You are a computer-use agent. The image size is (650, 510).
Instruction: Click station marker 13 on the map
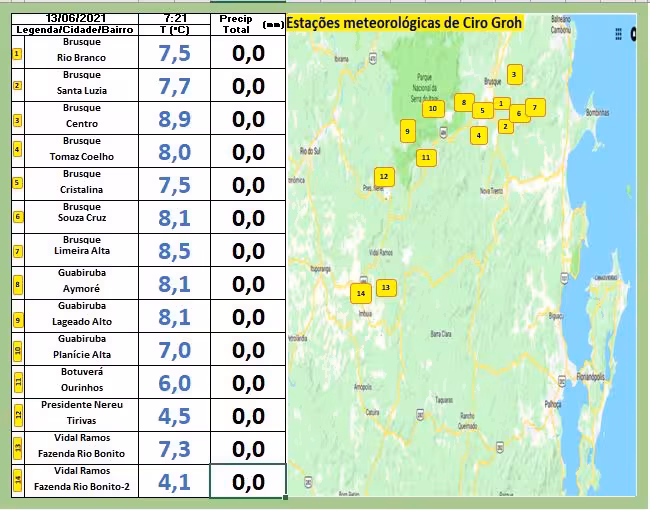pyautogui.click(x=385, y=288)
